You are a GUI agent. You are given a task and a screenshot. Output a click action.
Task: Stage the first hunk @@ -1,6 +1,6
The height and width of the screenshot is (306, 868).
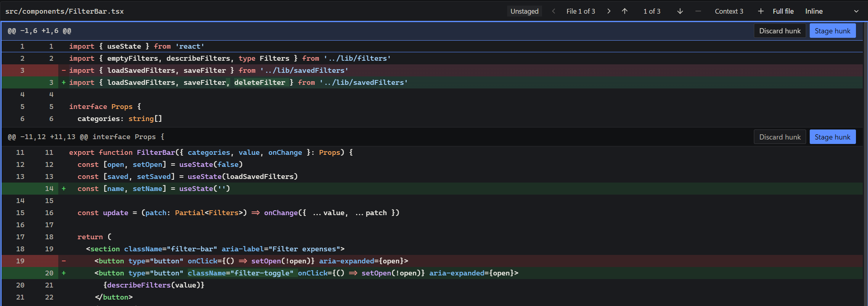[x=832, y=31]
